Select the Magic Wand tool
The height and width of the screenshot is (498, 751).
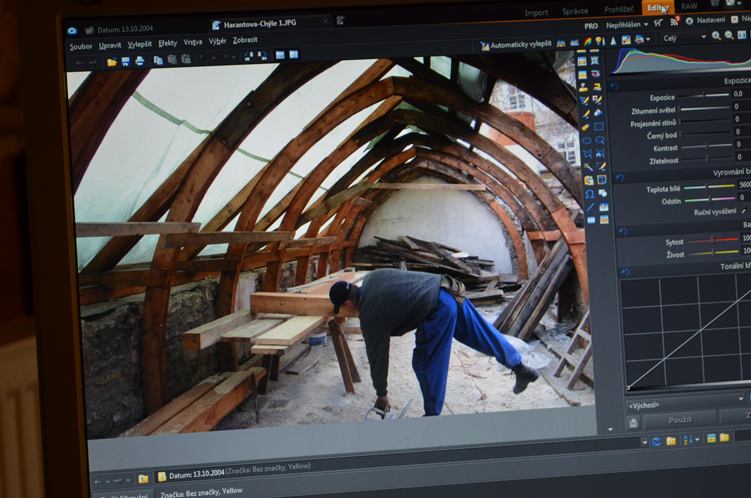[588, 167]
